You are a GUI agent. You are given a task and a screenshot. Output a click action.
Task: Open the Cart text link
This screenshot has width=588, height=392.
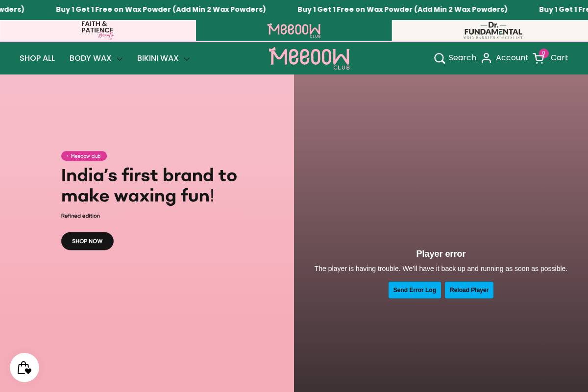coord(560,58)
